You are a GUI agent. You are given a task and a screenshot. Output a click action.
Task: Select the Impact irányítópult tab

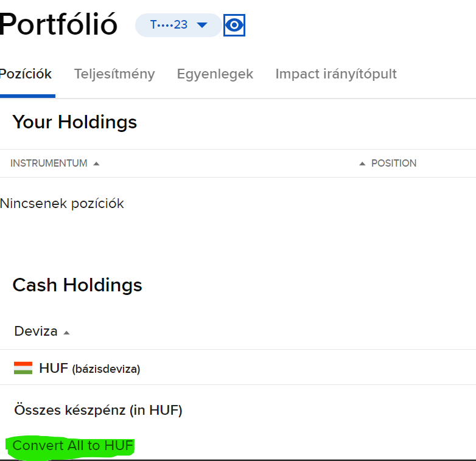pos(336,74)
